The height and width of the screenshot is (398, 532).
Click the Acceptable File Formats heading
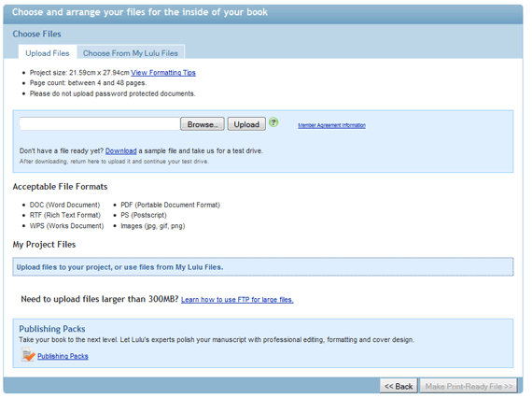coord(60,187)
